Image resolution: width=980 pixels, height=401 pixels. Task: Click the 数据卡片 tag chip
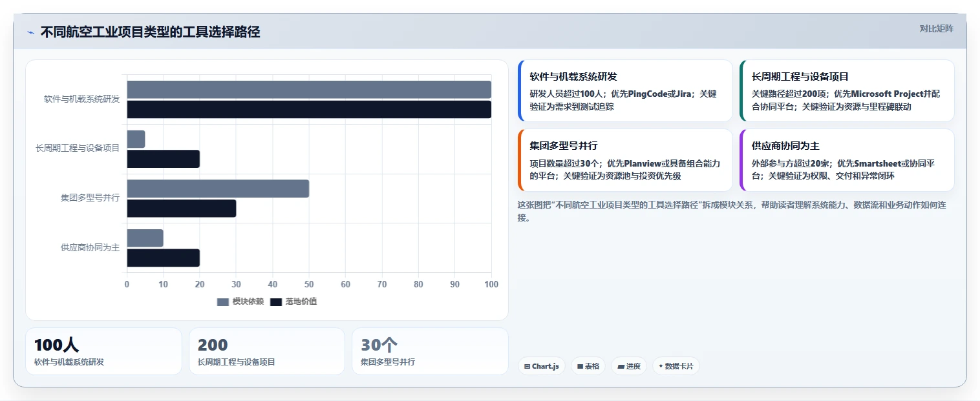[676, 366]
